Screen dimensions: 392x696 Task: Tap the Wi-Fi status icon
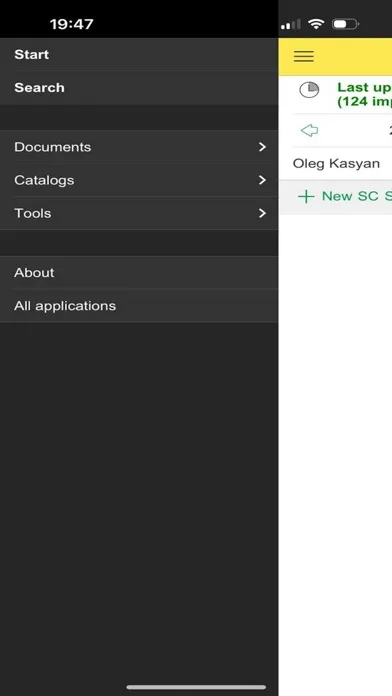(x=316, y=24)
